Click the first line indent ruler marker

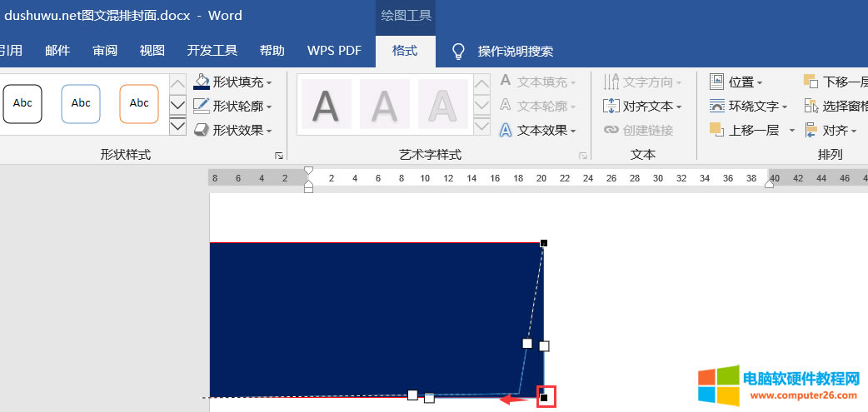coord(309,171)
